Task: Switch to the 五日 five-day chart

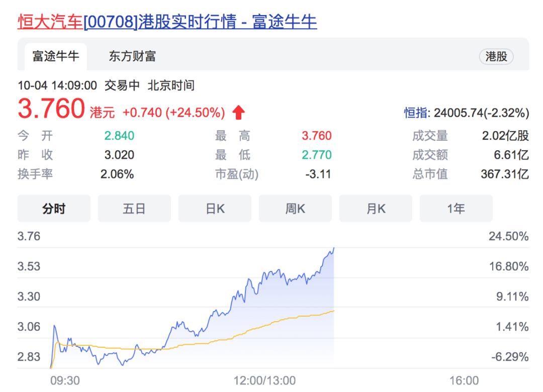Action: [134, 208]
